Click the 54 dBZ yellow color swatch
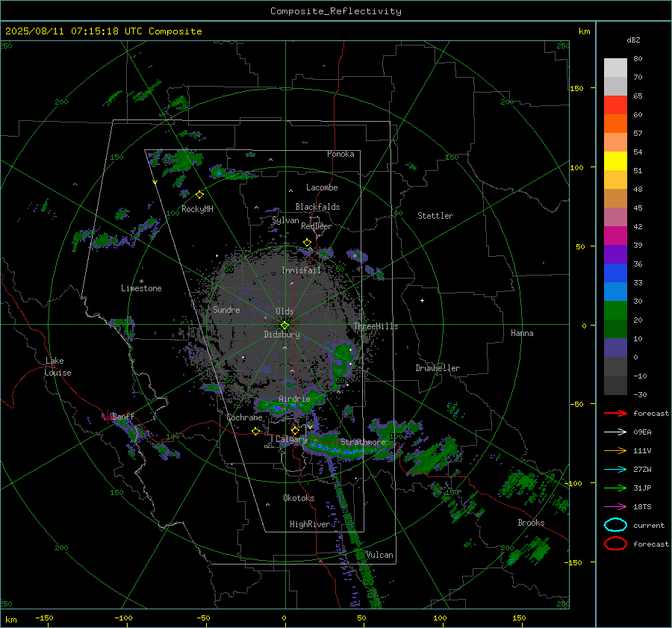Screen dimensions: 672x628 (x=615, y=161)
